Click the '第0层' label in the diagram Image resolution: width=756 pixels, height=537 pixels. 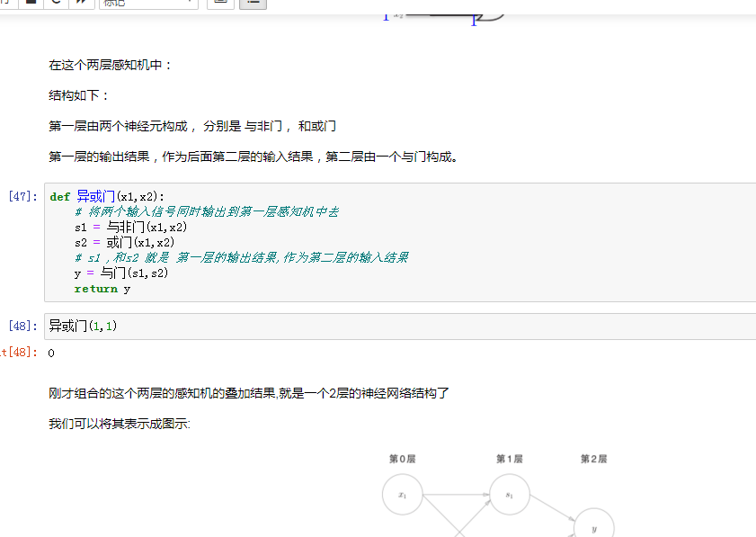[403, 459]
